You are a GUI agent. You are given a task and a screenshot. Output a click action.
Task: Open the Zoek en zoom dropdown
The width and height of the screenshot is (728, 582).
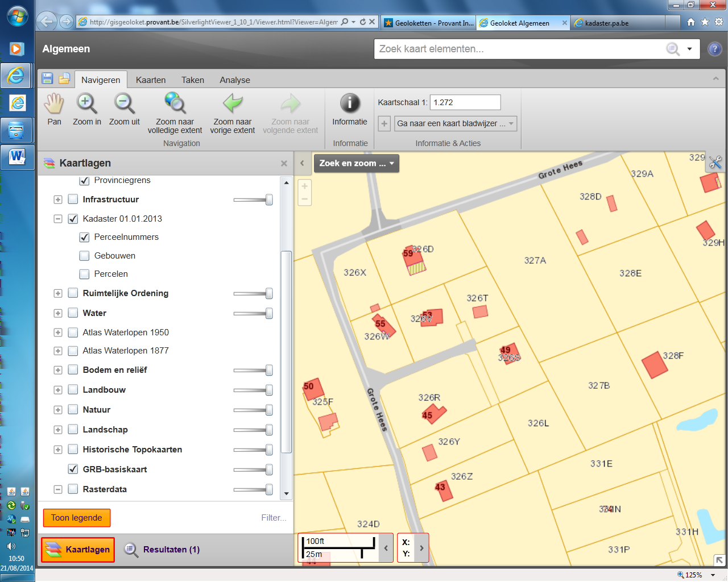[357, 163]
